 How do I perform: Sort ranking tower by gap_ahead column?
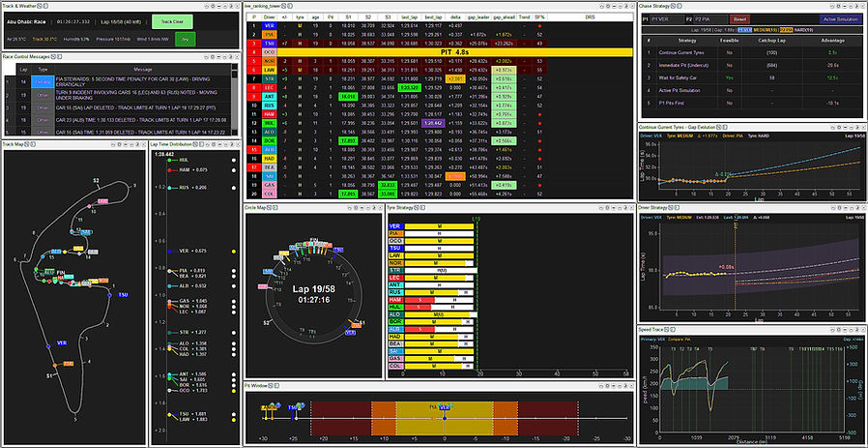504,17
